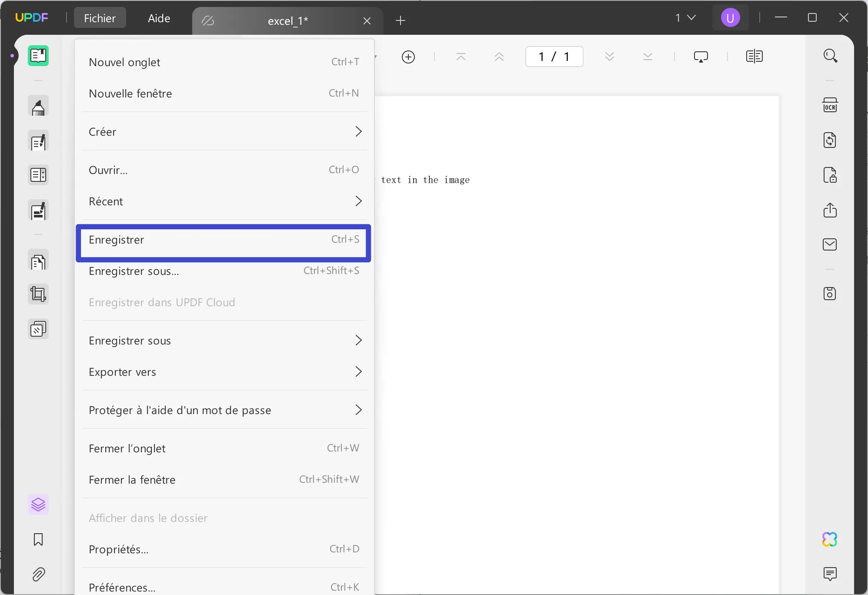Viewport: 868px width, 595px height.
Task: Open the user account avatar U
Action: (731, 18)
